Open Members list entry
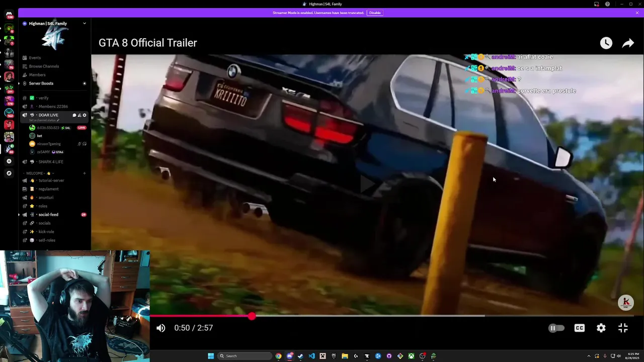Screen dimensions: 644x362 55,75
